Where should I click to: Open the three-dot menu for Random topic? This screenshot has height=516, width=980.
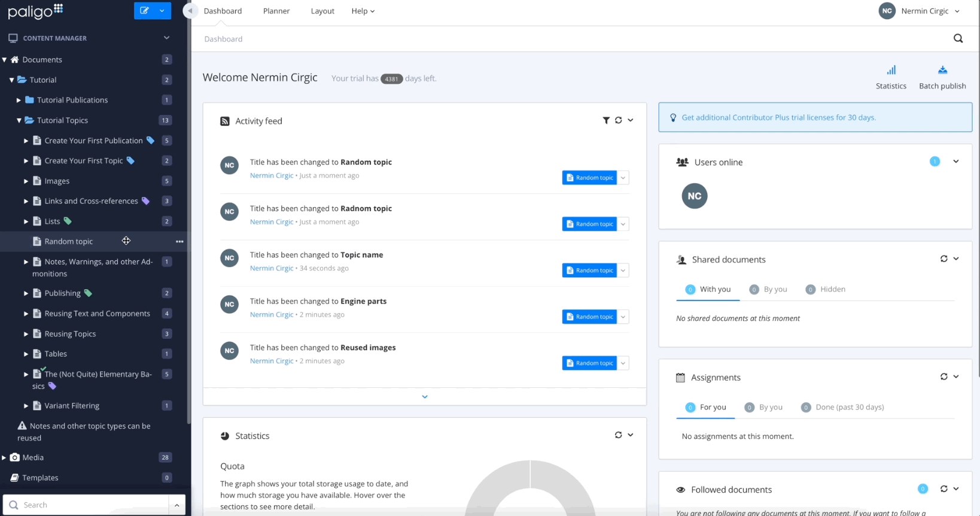click(179, 242)
